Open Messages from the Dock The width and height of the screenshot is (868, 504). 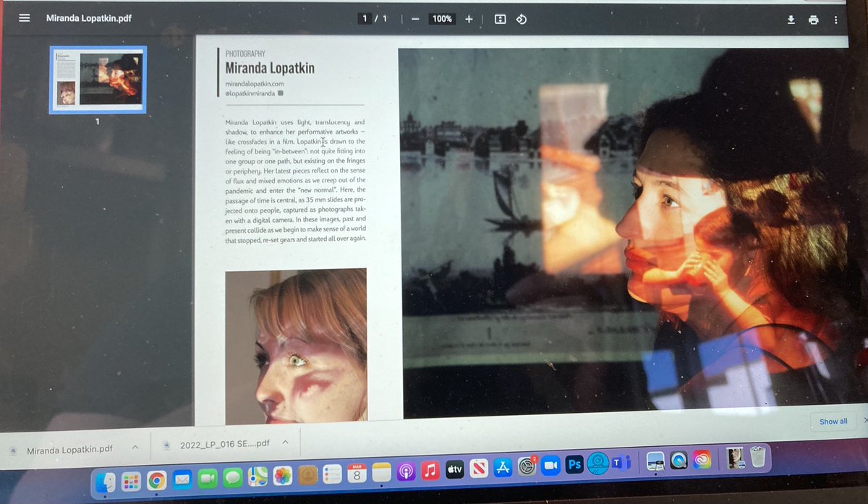tap(232, 477)
